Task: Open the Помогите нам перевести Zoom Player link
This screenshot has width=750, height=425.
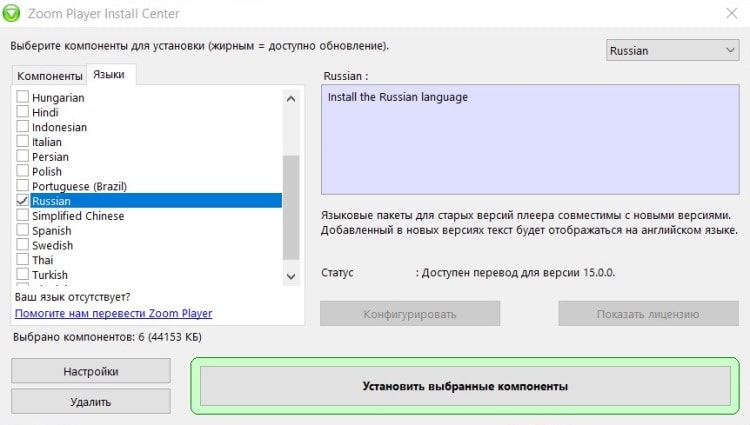Action: pyautogui.click(x=113, y=313)
